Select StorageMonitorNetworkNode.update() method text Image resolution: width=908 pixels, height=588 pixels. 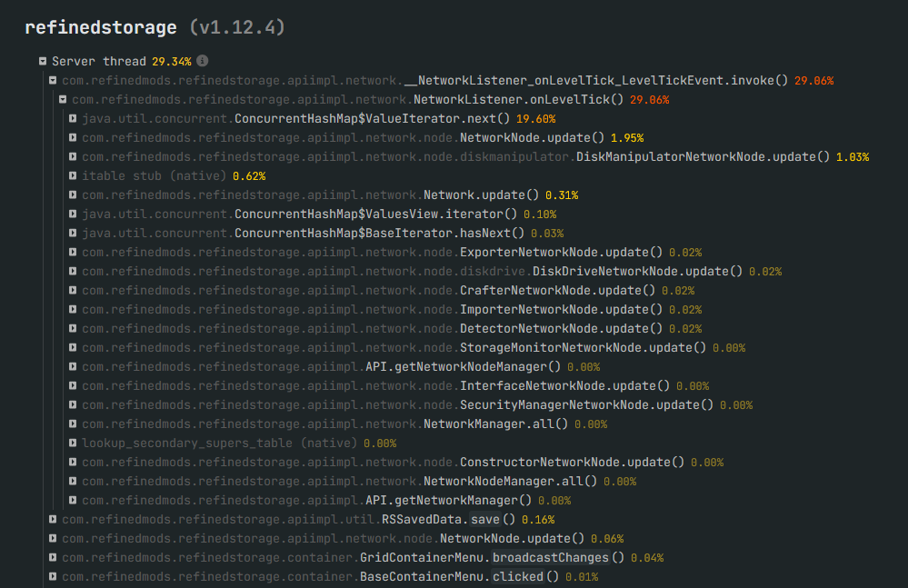coord(584,348)
